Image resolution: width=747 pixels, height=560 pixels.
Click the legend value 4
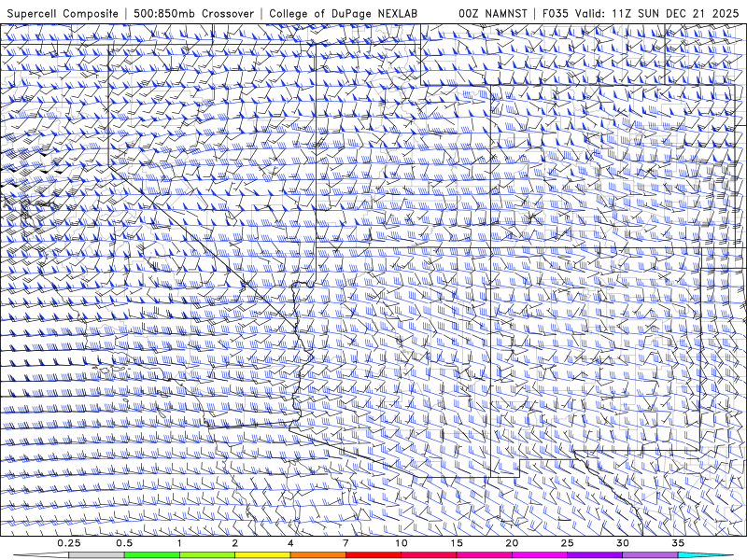click(x=290, y=543)
